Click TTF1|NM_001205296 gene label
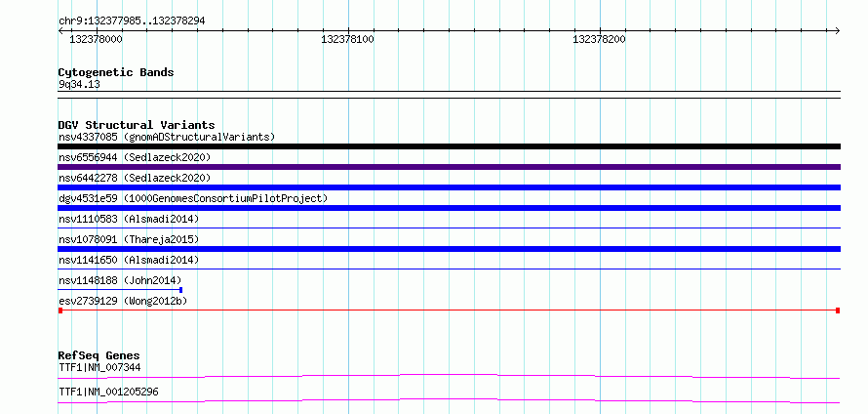This screenshot has height=414, width=868. click(x=108, y=392)
